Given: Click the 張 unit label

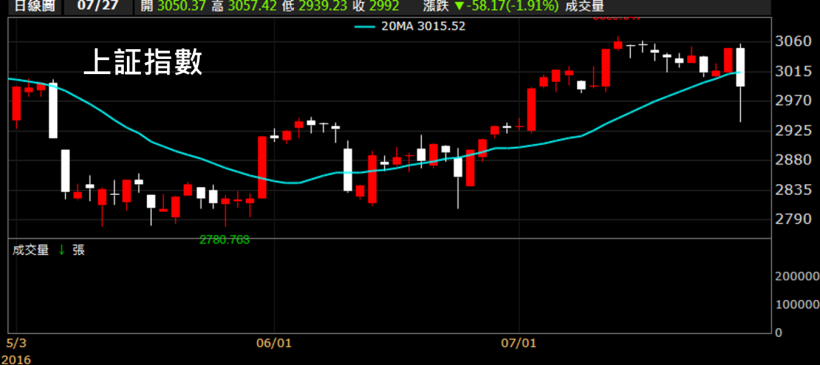Looking at the screenshot, I should point(79,250).
